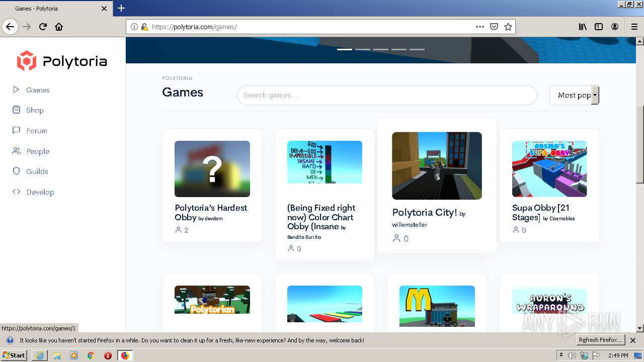Open Polytoria City! game thumbnail
Image resolution: width=644 pixels, height=362 pixels.
tap(437, 166)
